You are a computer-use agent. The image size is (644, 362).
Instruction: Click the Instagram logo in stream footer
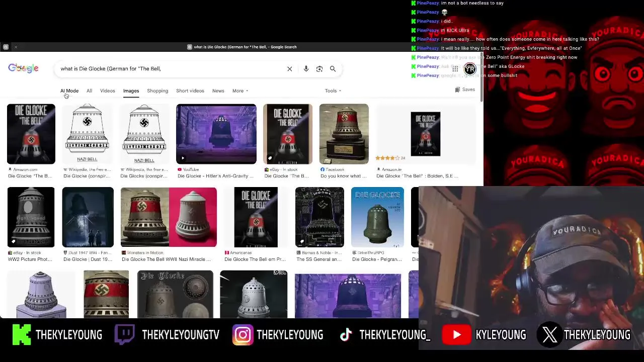pos(243,335)
